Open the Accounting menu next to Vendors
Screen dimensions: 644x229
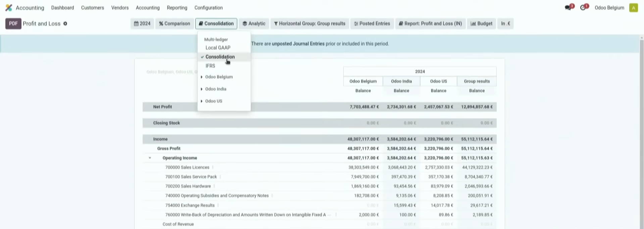coord(148,8)
